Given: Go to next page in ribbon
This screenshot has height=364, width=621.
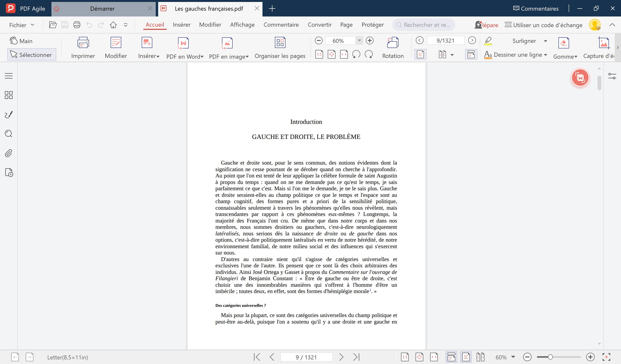Looking at the screenshot, I should click(472, 40).
